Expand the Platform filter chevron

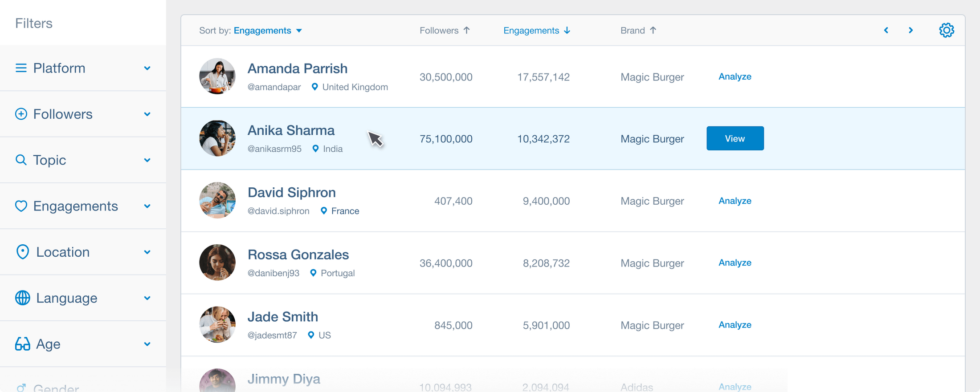pos(147,68)
